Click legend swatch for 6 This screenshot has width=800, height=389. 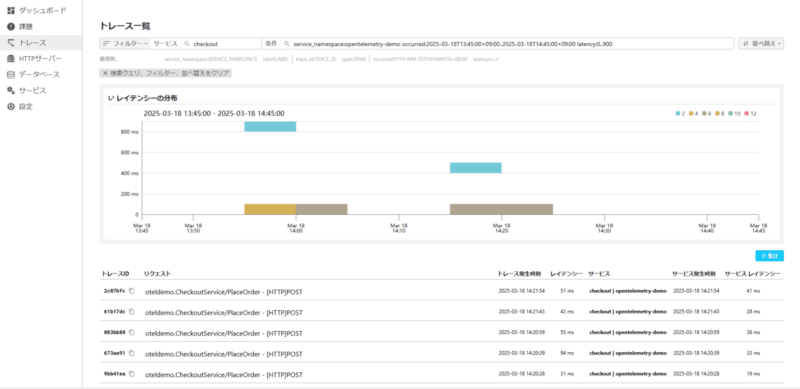(x=705, y=113)
